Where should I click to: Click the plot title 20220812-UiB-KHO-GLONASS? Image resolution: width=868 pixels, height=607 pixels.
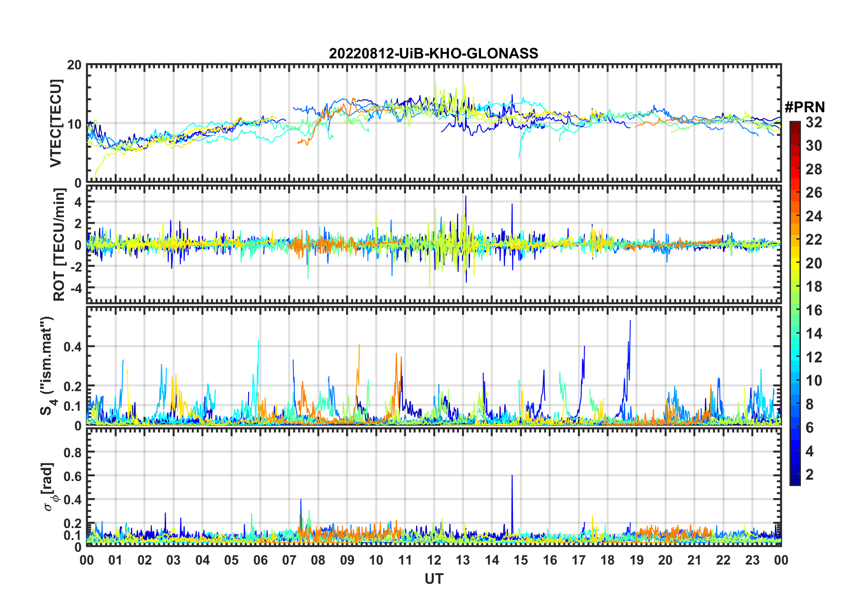[434, 53]
